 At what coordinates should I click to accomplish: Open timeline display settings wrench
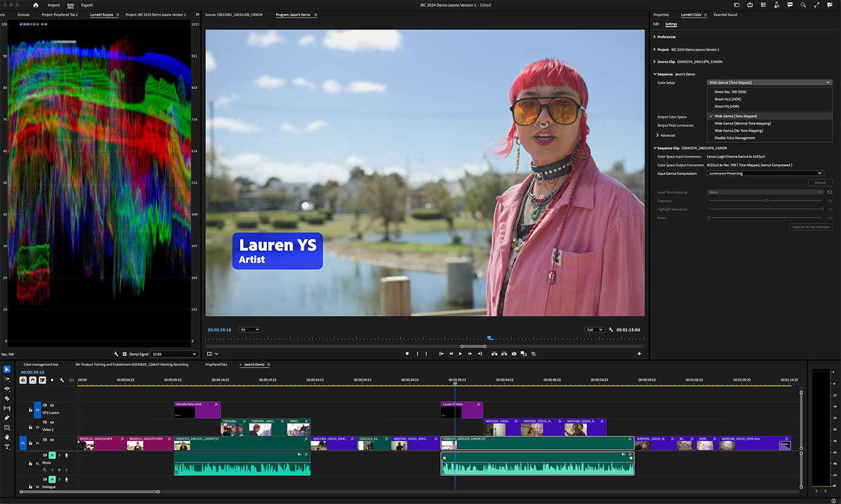[x=62, y=380]
